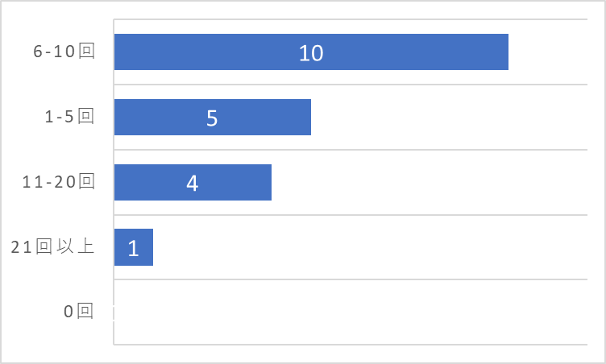The width and height of the screenshot is (606, 364).
Task: Select the blue bar for 11-20回
Action: [193, 182]
